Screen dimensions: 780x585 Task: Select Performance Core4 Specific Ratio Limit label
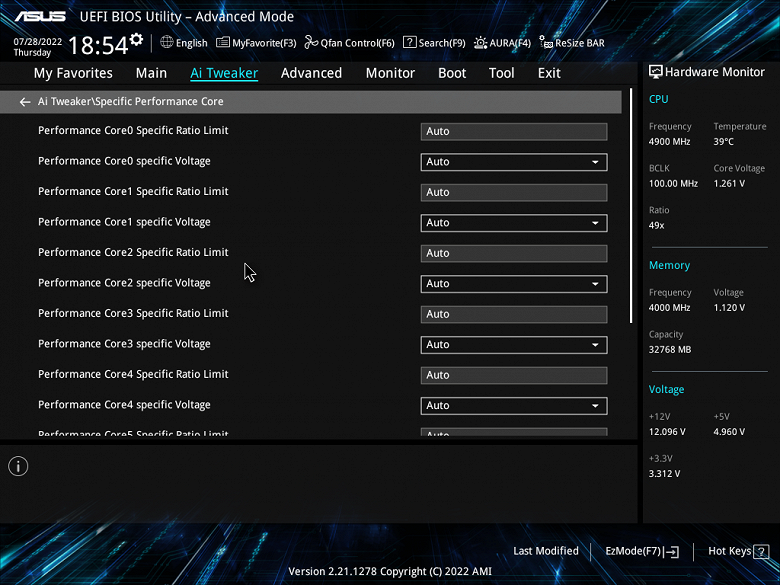[133, 374]
